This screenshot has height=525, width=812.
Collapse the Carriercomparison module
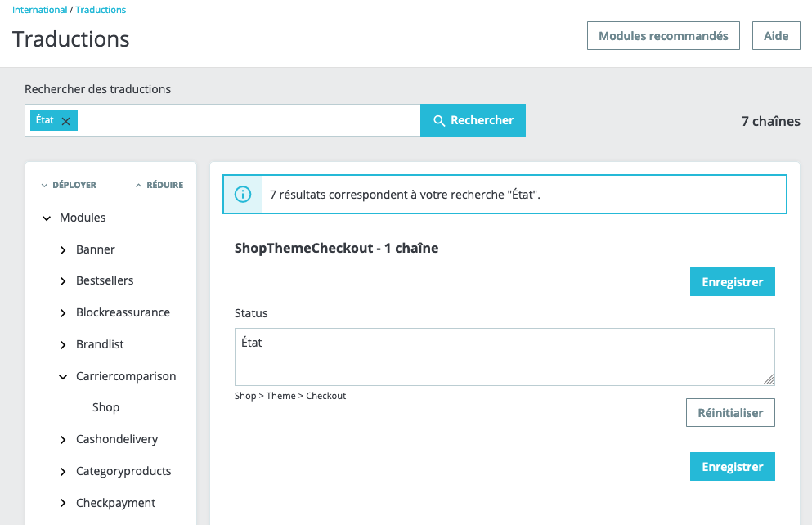pos(63,377)
